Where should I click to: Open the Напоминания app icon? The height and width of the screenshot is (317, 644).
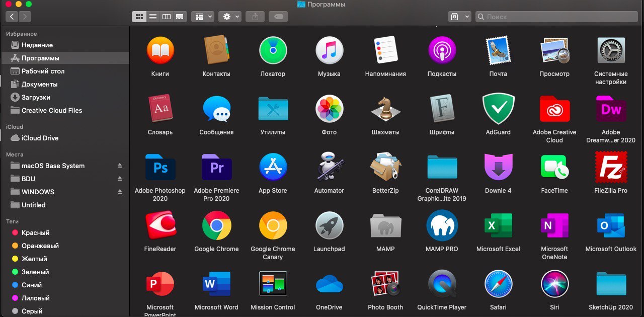coord(385,50)
